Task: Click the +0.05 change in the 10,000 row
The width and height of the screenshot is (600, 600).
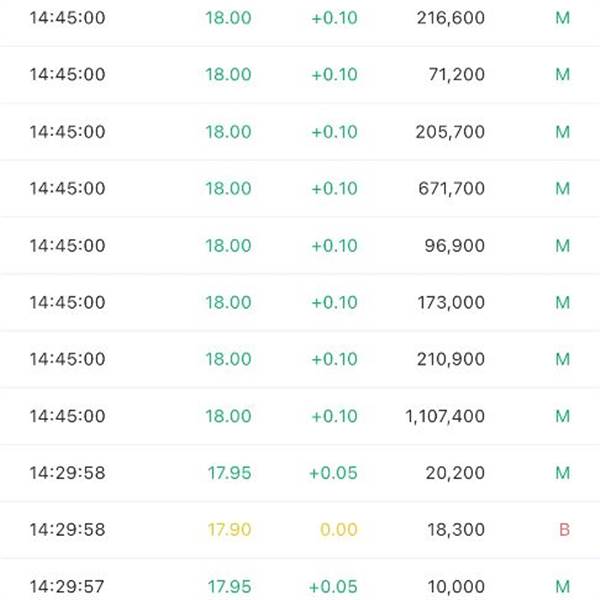Action: (334, 587)
